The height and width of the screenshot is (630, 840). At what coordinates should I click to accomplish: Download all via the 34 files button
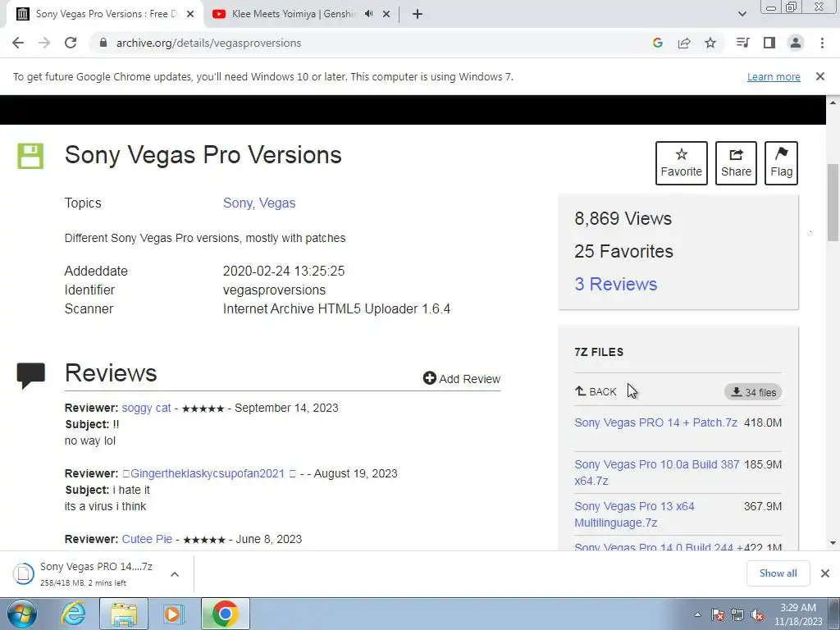click(x=753, y=392)
